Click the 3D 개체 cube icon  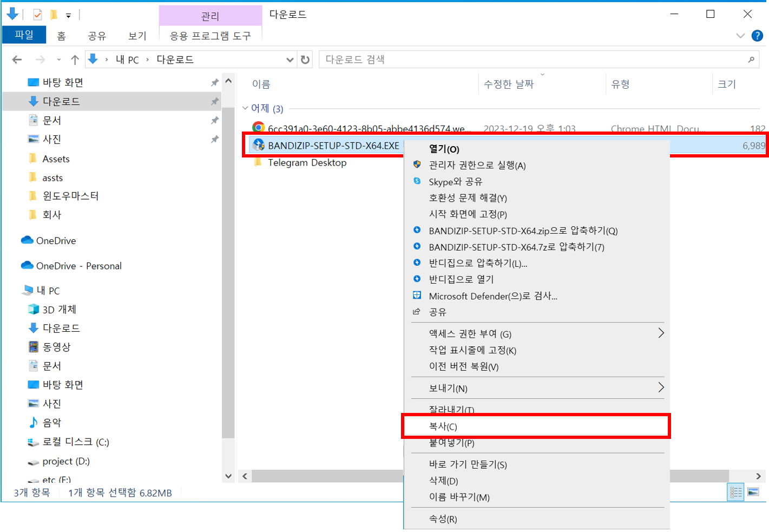34,309
